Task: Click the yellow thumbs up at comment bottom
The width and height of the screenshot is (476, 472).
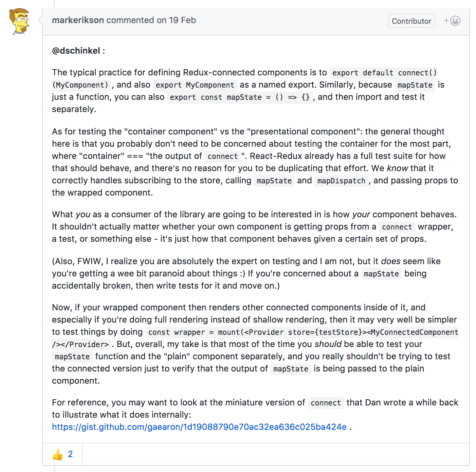Action: pos(58,454)
